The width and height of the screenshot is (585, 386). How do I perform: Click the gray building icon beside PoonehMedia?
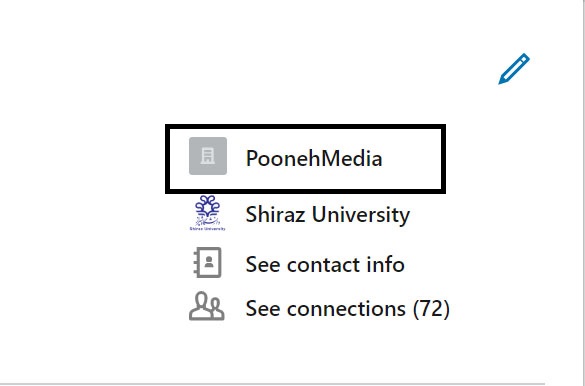point(208,156)
